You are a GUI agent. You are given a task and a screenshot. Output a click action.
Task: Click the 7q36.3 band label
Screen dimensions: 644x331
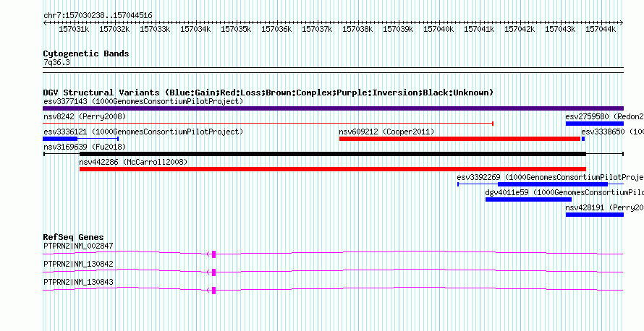tap(56, 63)
